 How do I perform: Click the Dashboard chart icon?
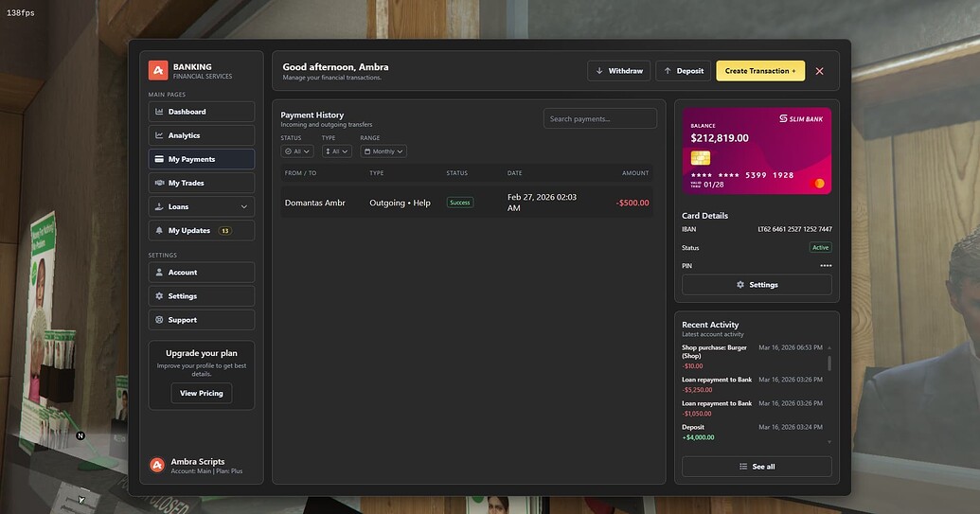click(159, 112)
